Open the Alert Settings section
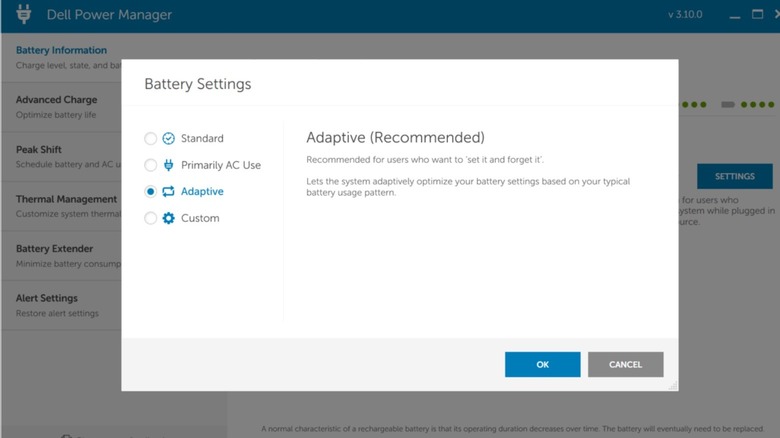 (61, 305)
